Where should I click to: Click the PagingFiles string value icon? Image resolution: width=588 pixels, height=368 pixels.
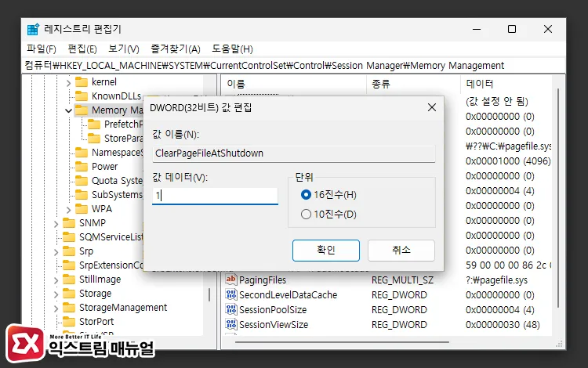click(x=231, y=280)
